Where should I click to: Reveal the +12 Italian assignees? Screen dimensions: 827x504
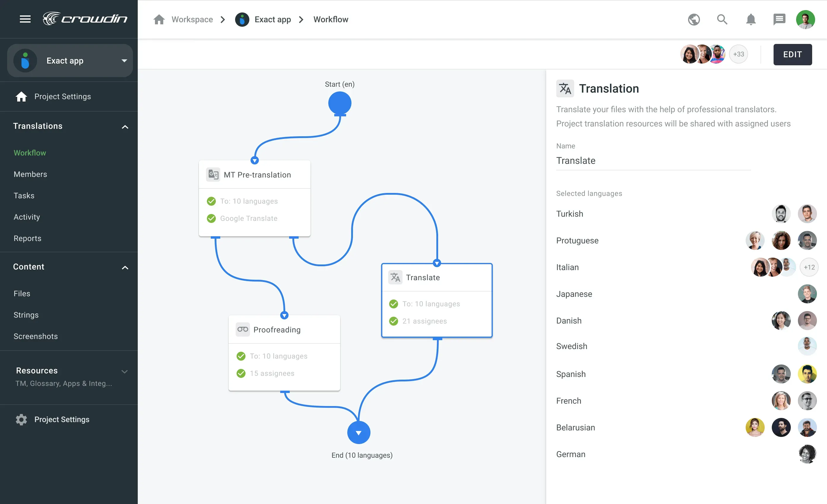[809, 267]
